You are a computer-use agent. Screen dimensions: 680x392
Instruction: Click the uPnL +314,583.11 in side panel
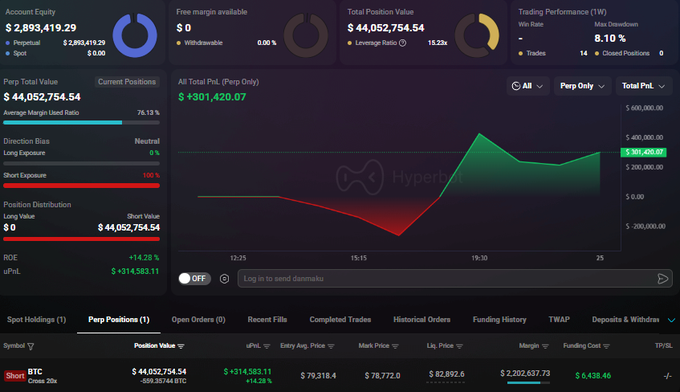pos(135,271)
